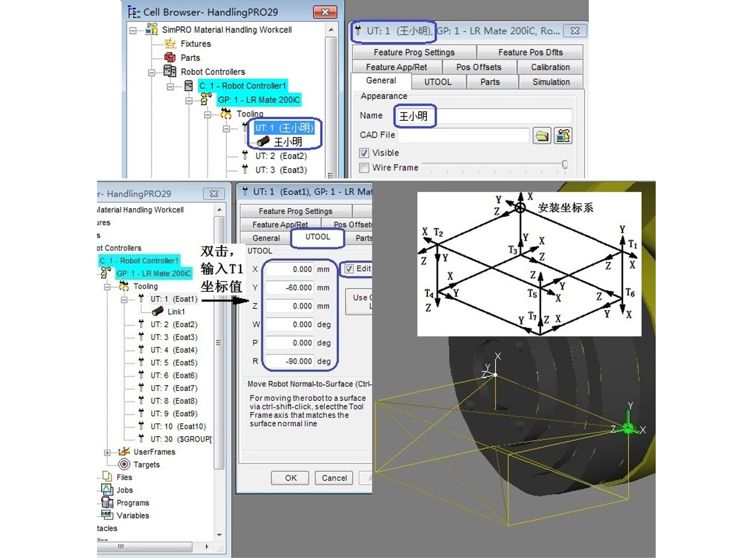Open the CAD File folder browse icon

tap(542, 136)
